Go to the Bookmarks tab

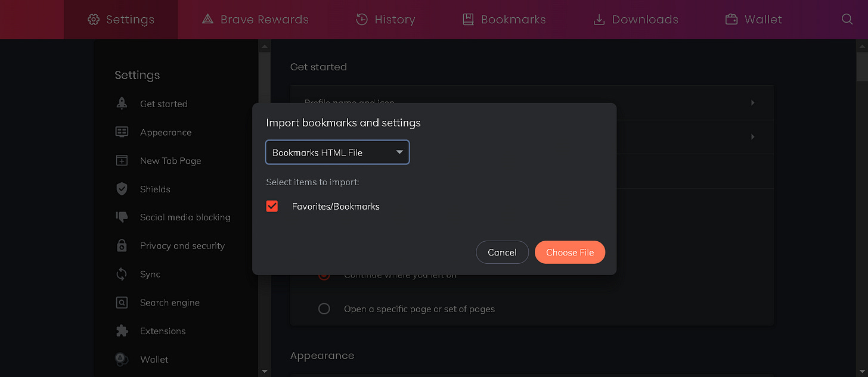pyautogui.click(x=504, y=19)
